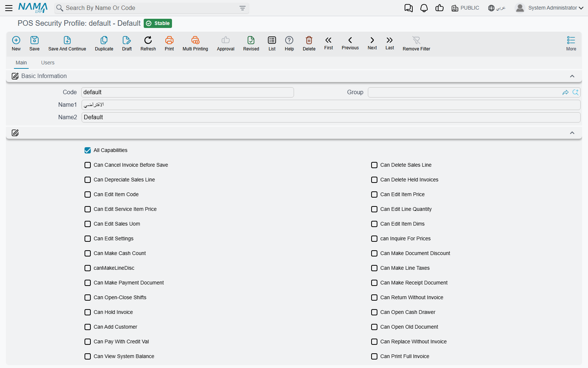Switch to the Users tab
The width and height of the screenshot is (588, 368).
tap(48, 63)
